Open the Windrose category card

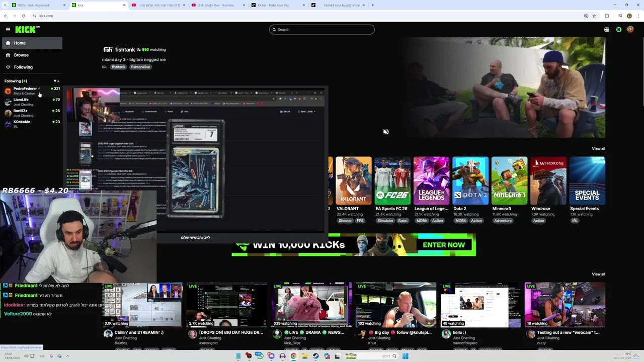click(548, 181)
